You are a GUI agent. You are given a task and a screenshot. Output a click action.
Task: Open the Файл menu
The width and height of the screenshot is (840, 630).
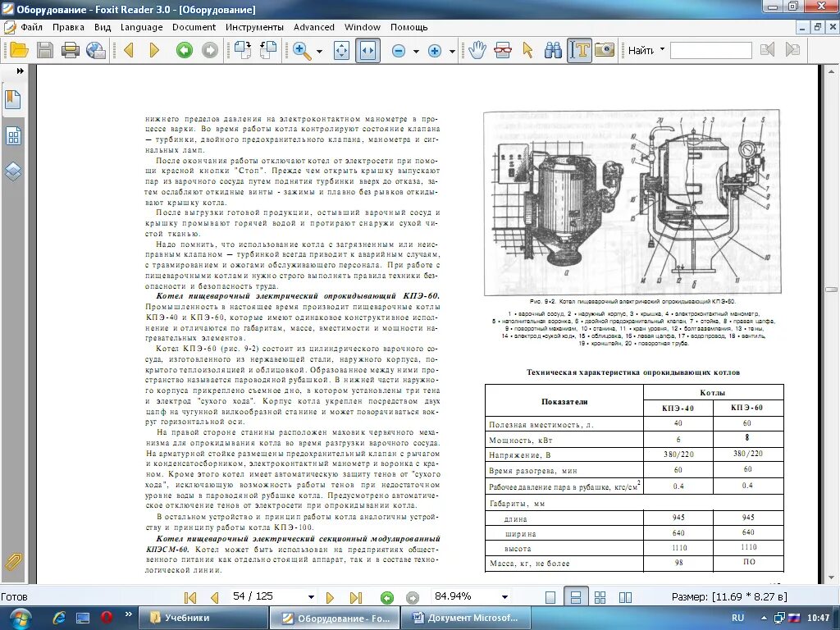click(32, 27)
